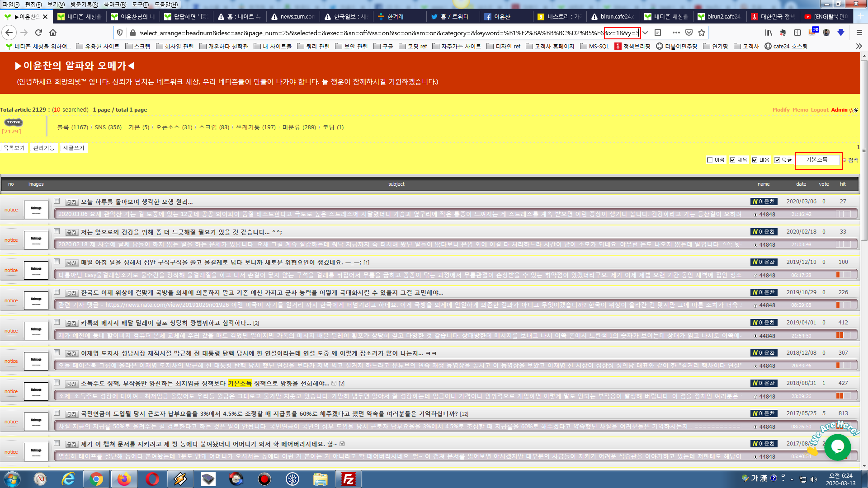The width and height of the screenshot is (868, 488).
Task: Open the 연기땅 bookmark folder
Action: point(716,46)
